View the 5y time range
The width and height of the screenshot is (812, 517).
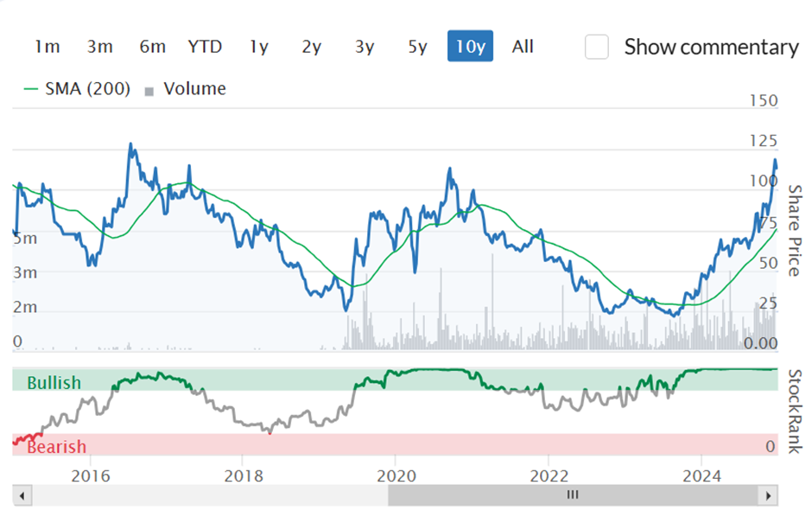(417, 47)
